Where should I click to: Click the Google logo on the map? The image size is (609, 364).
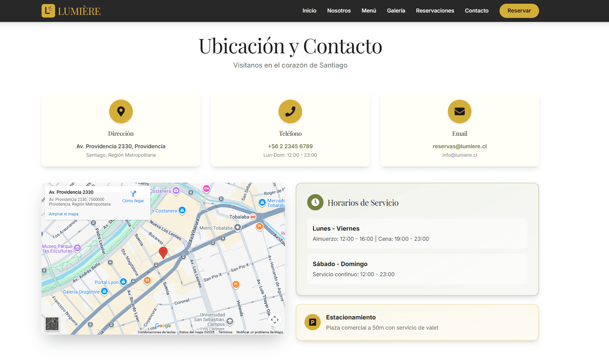click(163, 326)
